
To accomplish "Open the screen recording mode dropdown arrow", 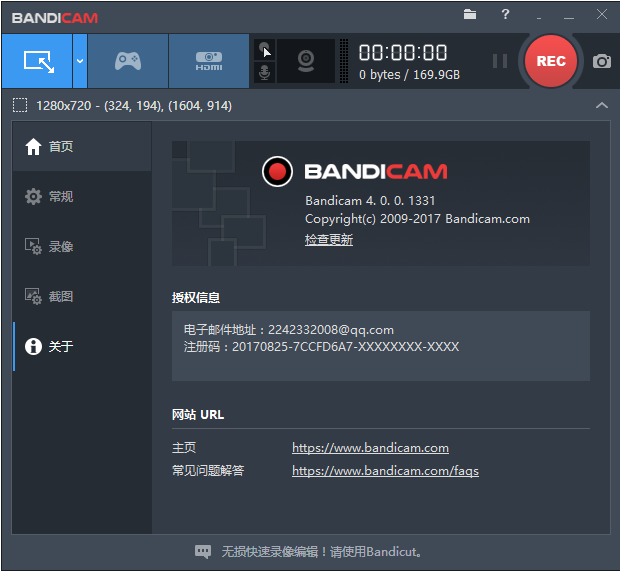I will (x=80, y=61).
